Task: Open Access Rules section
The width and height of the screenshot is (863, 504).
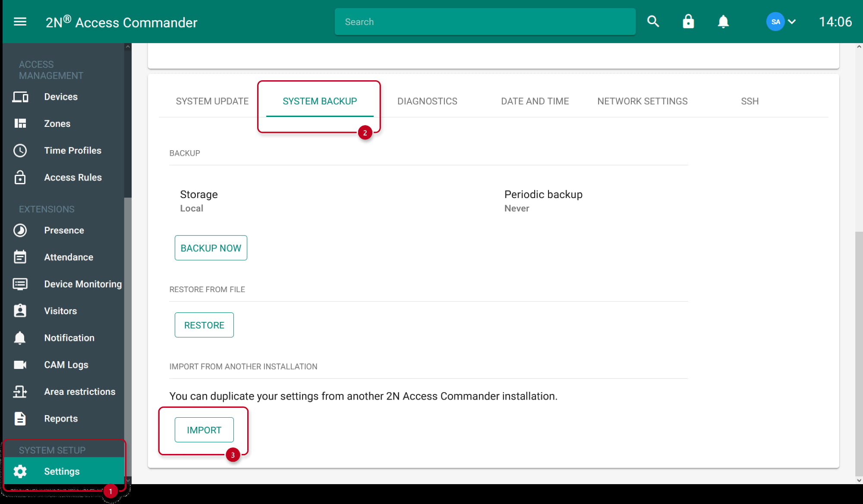Action: tap(63, 177)
